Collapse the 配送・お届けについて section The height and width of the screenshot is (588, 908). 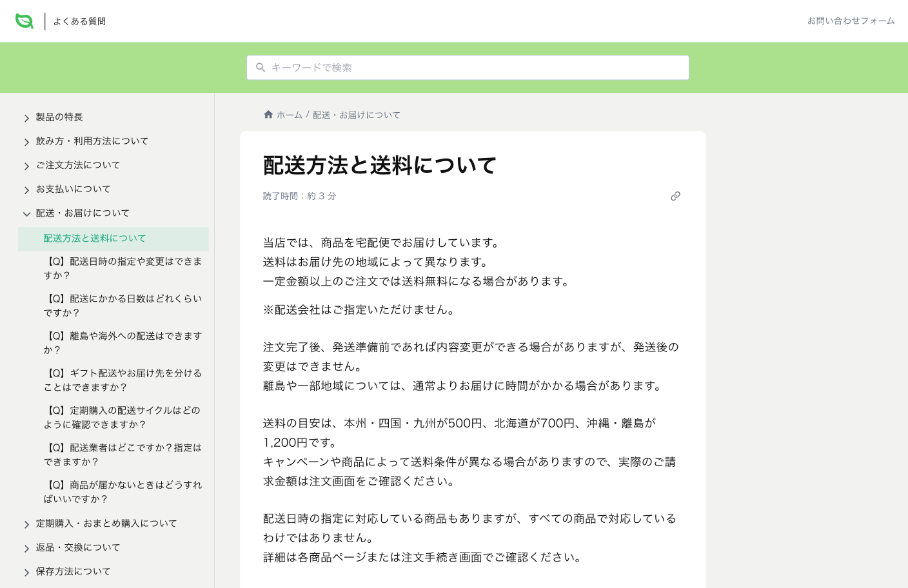[x=26, y=213]
